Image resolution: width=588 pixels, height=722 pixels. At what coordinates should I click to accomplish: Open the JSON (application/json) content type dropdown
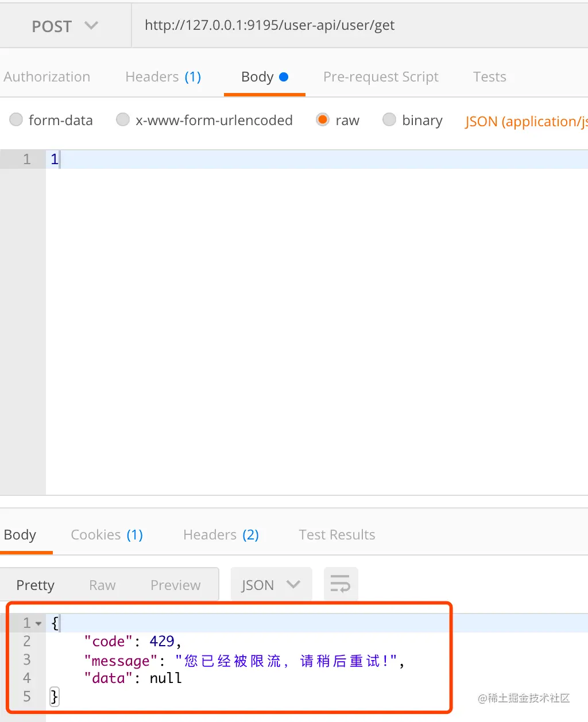(x=526, y=121)
